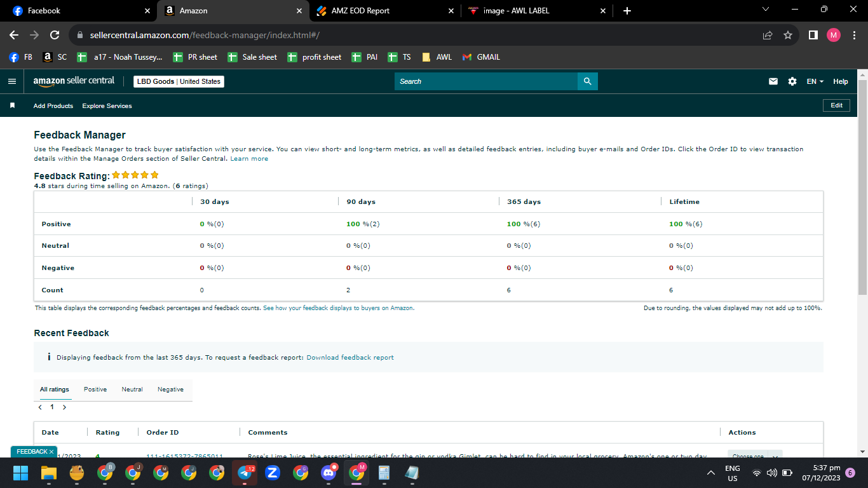Click 'See how your feedback displays to buyers' link
The width and height of the screenshot is (868, 488).
click(x=339, y=308)
